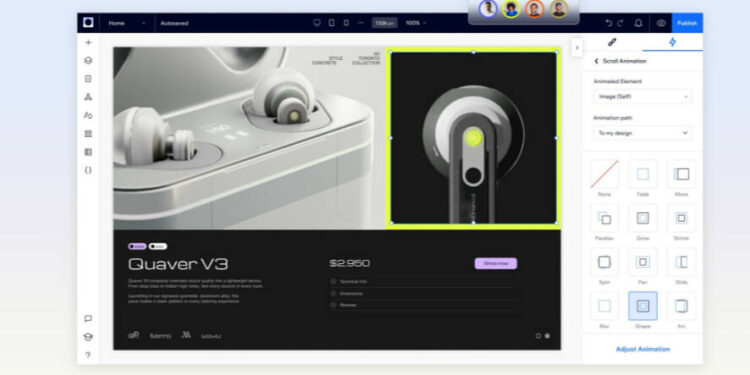Image resolution: width=750 pixels, height=375 pixels.
Task: Click the white tag pill above the heading
Action: 158,246
